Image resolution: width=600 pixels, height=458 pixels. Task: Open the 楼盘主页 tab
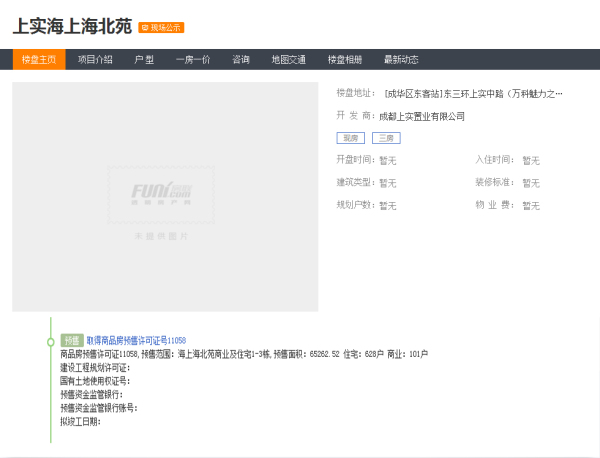tap(39, 60)
